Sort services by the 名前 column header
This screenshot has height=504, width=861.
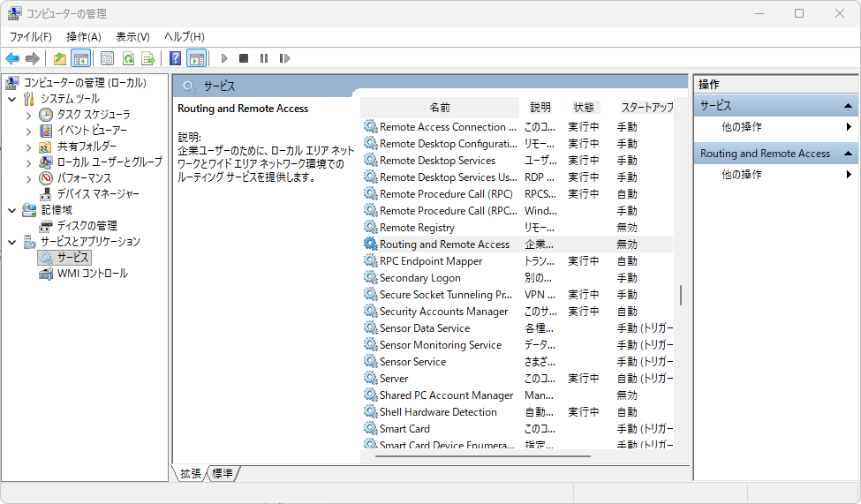(x=440, y=107)
